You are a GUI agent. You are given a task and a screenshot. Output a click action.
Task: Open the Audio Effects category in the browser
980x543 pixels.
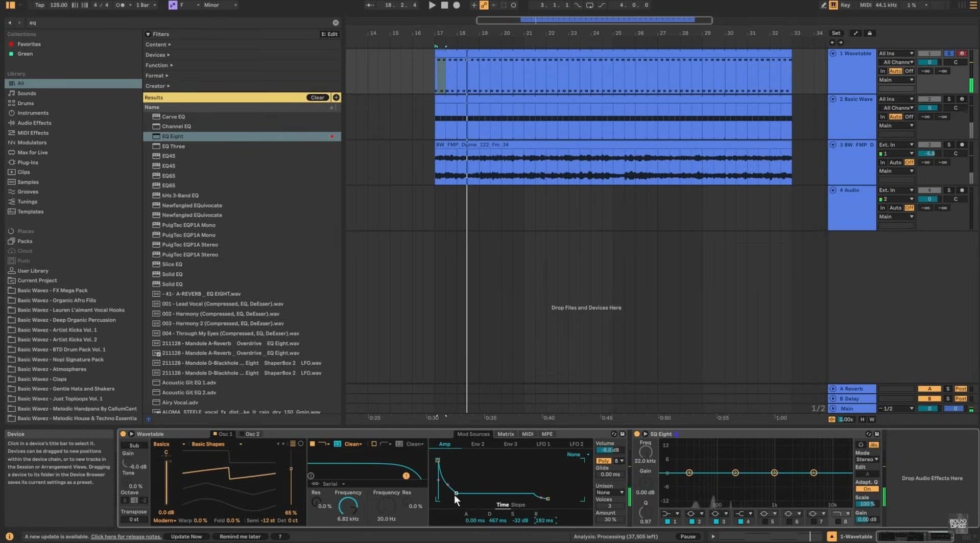(x=34, y=123)
